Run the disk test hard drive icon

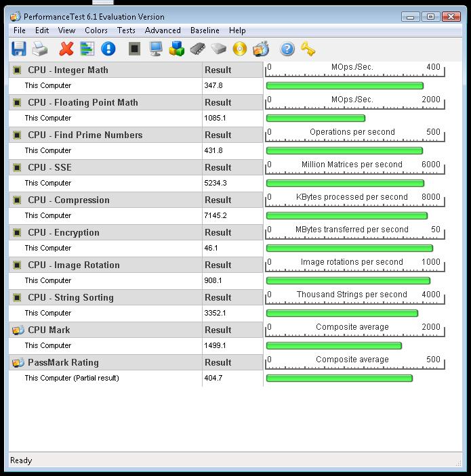point(219,49)
